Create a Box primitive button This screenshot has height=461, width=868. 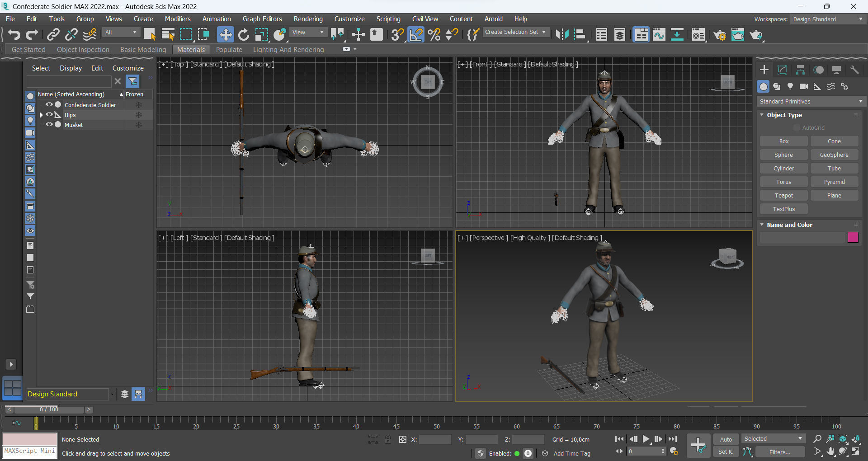(x=784, y=141)
